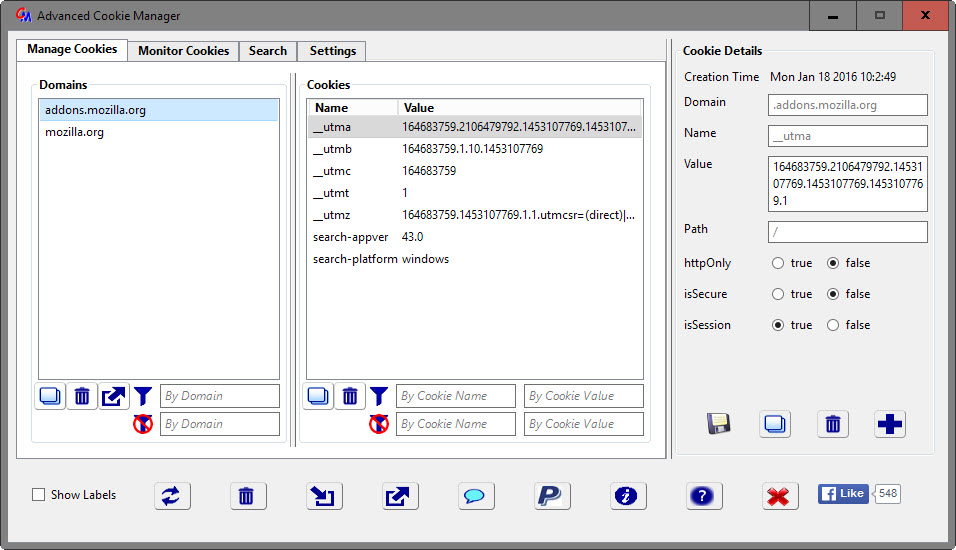
Task: Click the 548 like count bubble
Action: [x=887, y=493]
